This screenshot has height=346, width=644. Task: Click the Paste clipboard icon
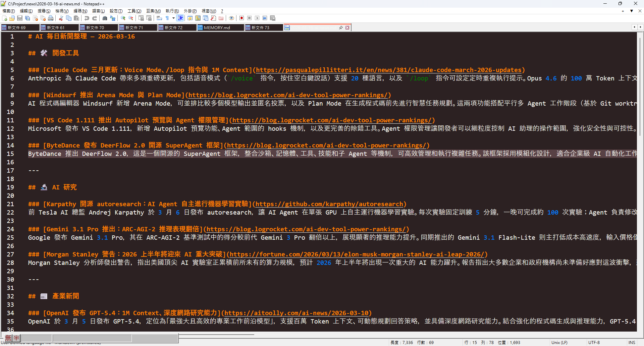point(76,18)
